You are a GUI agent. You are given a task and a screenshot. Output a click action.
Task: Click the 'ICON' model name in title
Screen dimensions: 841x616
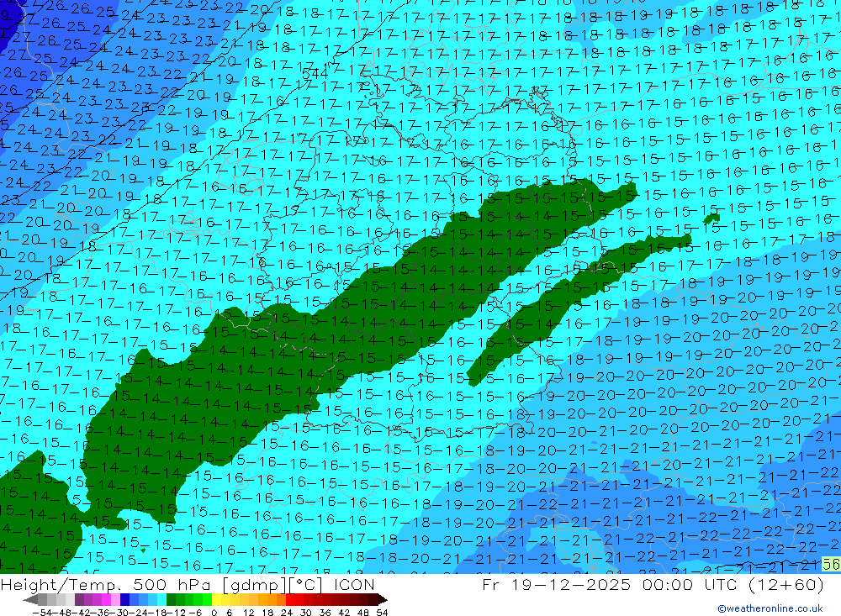354,584
